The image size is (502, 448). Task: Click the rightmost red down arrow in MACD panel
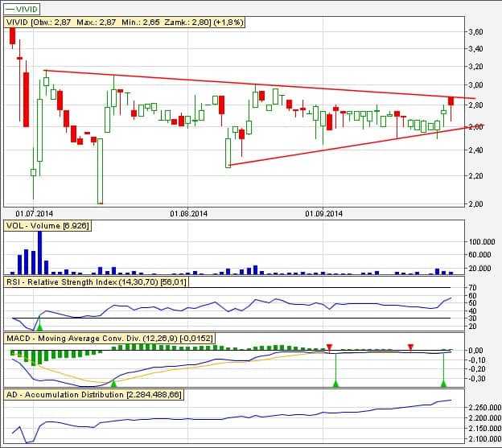coord(411,347)
